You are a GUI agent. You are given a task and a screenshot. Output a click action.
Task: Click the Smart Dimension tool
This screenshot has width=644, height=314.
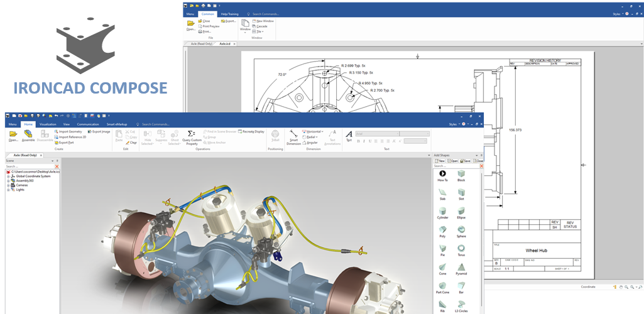click(x=293, y=137)
